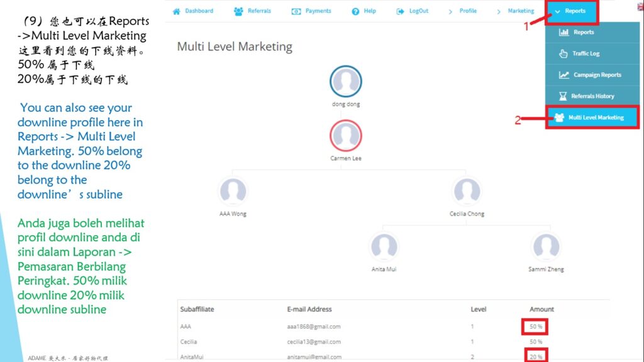Click the Dashboard home icon
The height and width of the screenshot is (362, 644).
(x=177, y=11)
